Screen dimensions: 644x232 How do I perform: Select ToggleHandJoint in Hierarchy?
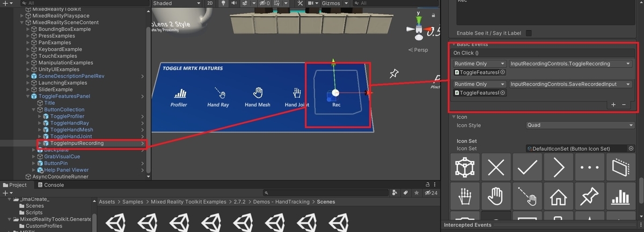pyautogui.click(x=71, y=137)
